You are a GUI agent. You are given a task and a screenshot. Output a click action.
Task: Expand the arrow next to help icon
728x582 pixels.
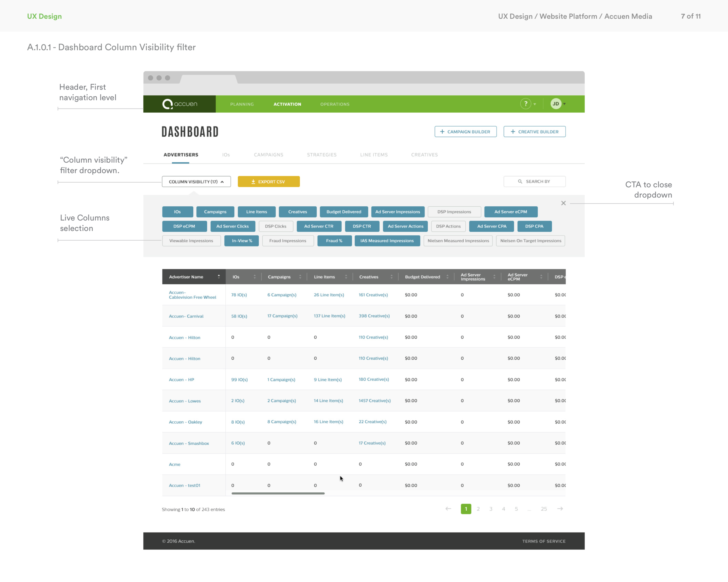coord(535,104)
